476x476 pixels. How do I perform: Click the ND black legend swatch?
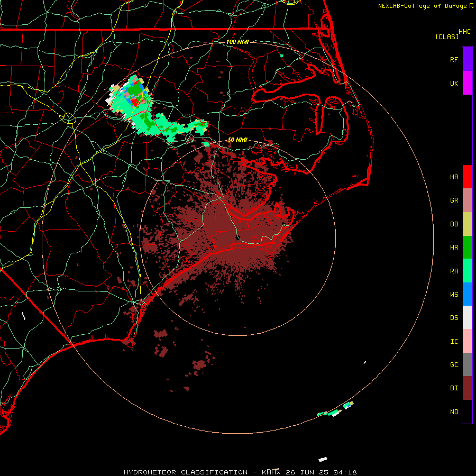pyautogui.click(x=467, y=411)
